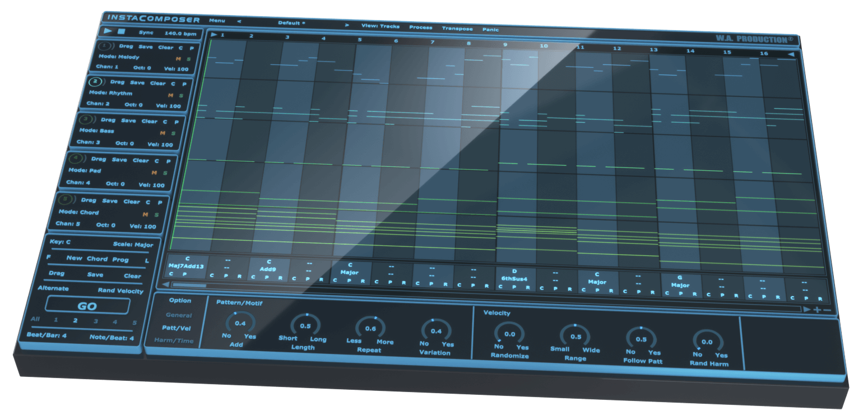Mute track 1 Melody with M
868x420 pixels.
click(x=178, y=58)
